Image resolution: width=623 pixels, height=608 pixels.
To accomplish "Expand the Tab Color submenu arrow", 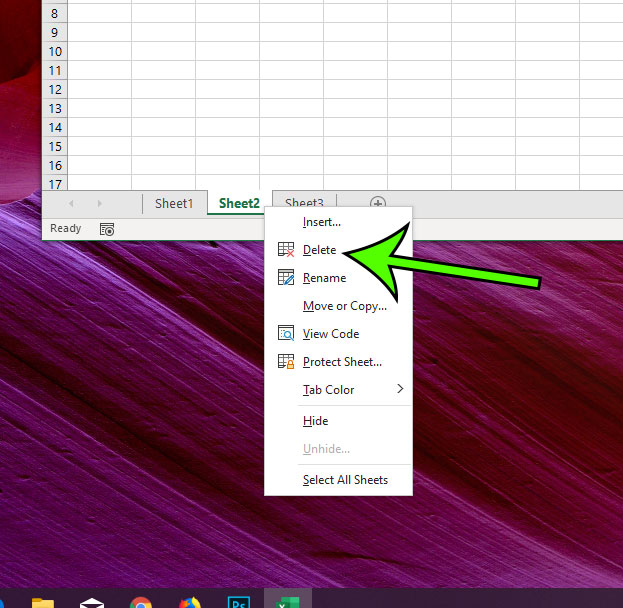I will coord(400,389).
